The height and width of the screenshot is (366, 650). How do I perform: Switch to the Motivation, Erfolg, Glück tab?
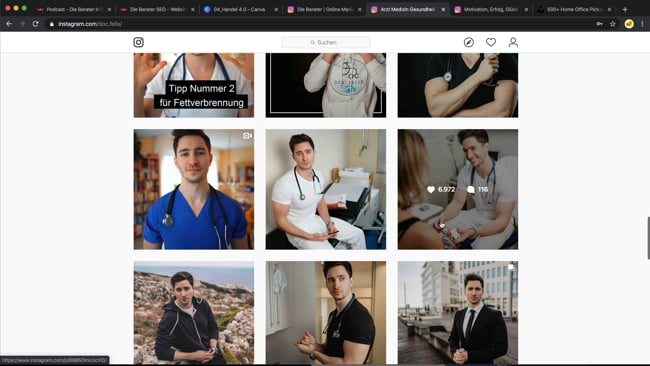[491, 9]
